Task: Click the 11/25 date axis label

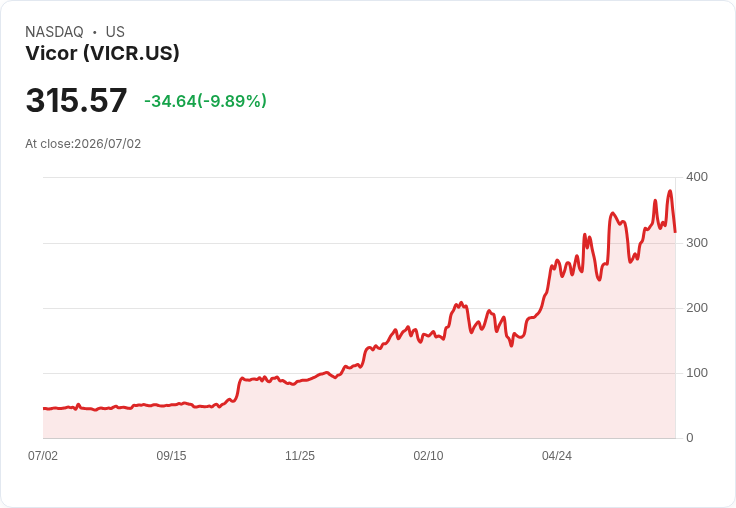Action: pyautogui.click(x=300, y=456)
